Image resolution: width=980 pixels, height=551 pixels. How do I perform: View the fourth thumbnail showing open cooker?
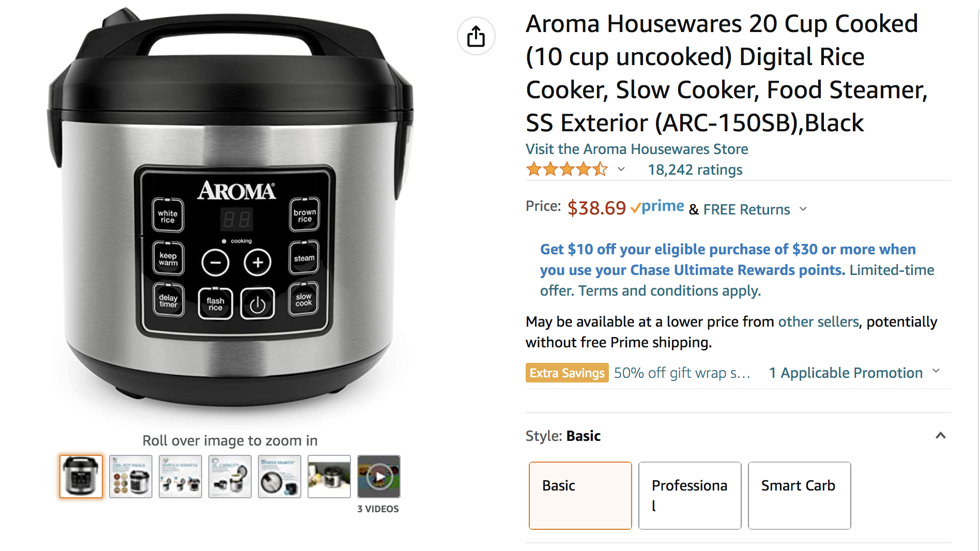(230, 477)
